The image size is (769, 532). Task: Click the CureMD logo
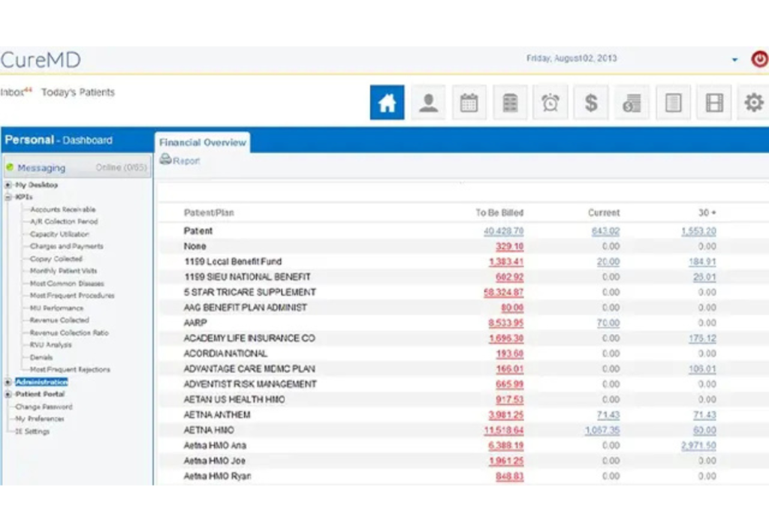coord(41,60)
